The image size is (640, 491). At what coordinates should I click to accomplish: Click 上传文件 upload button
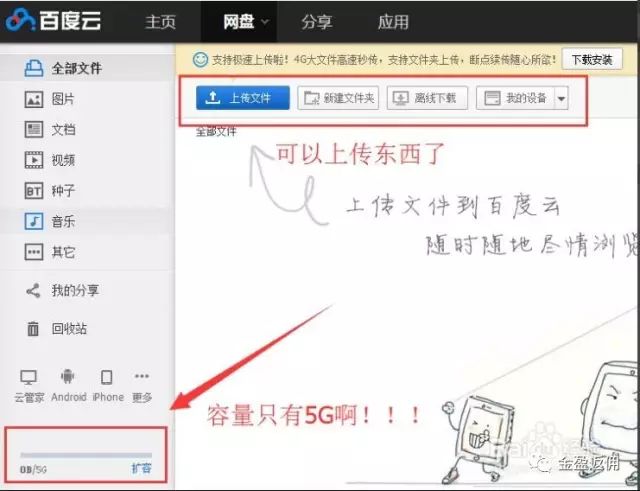[243, 98]
